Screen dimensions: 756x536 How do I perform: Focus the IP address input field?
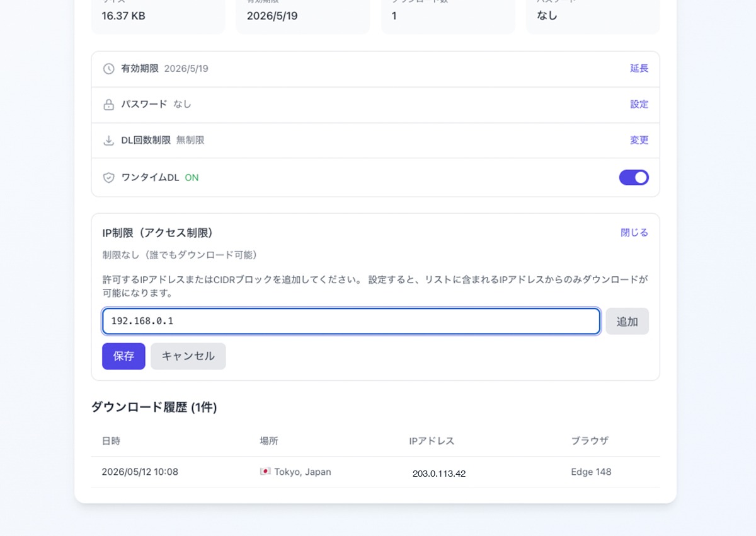point(351,322)
